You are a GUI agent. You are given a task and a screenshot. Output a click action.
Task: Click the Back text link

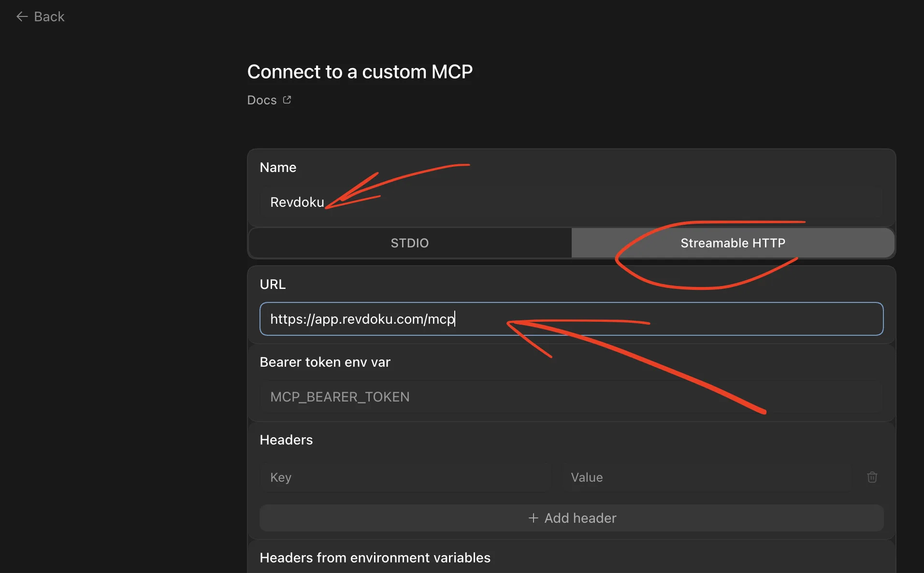point(49,17)
